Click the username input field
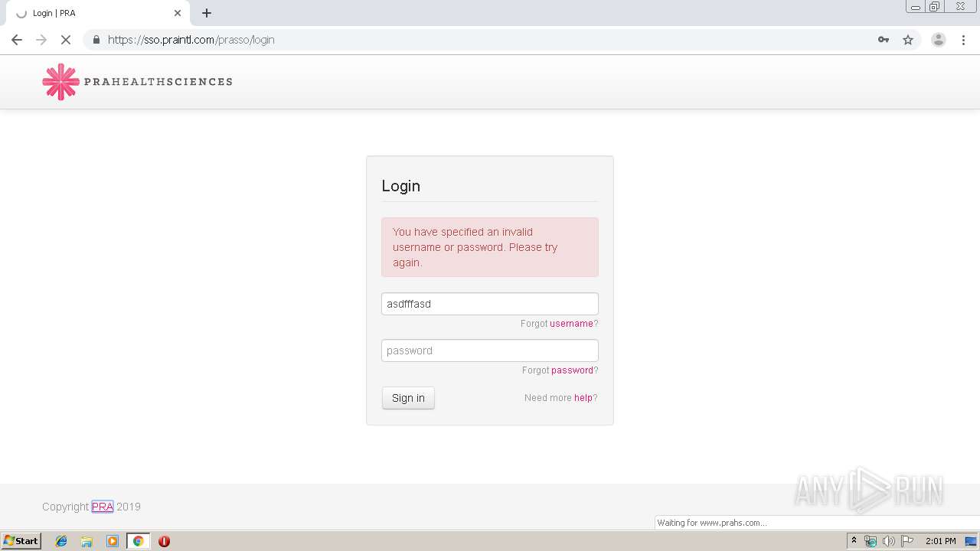Image resolution: width=980 pixels, height=551 pixels. click(490, 304)
